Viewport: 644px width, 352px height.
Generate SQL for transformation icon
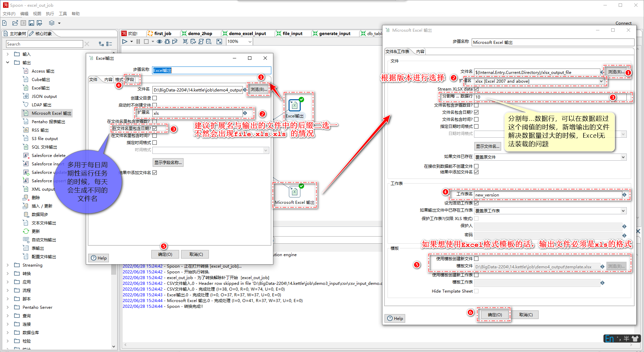tap(201, 42)
